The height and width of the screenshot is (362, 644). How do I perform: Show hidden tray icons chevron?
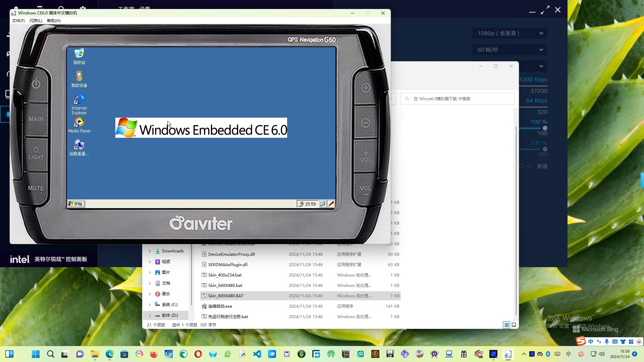pos(524,354)
